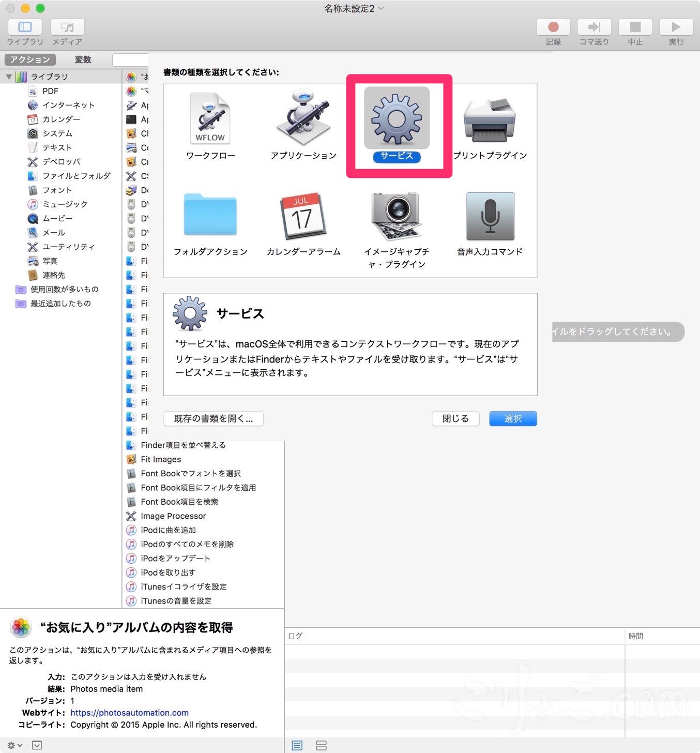This screenshot has width=700, height=753.
Task: Toggle the Library sidebar toolbar button
Action: point(25,27)
